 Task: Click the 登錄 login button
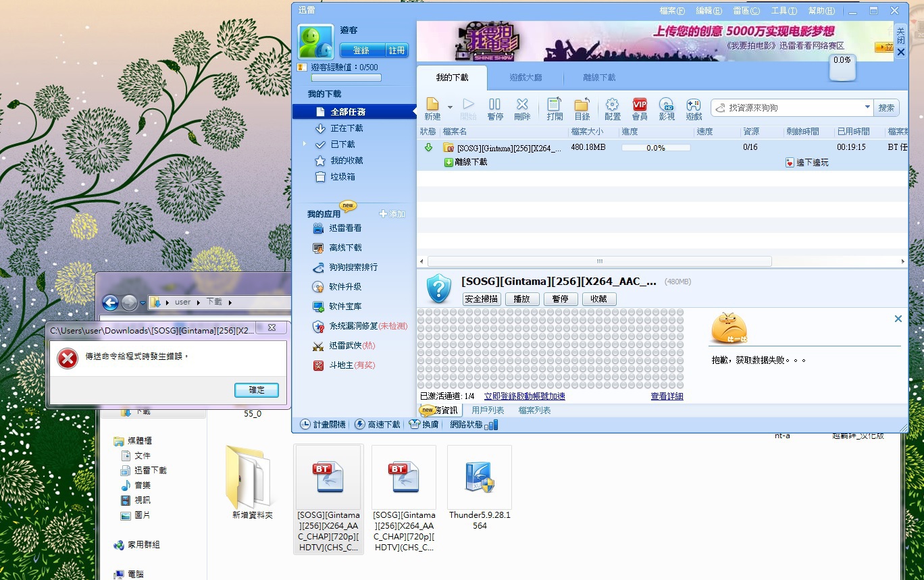(x=361, y=51)
